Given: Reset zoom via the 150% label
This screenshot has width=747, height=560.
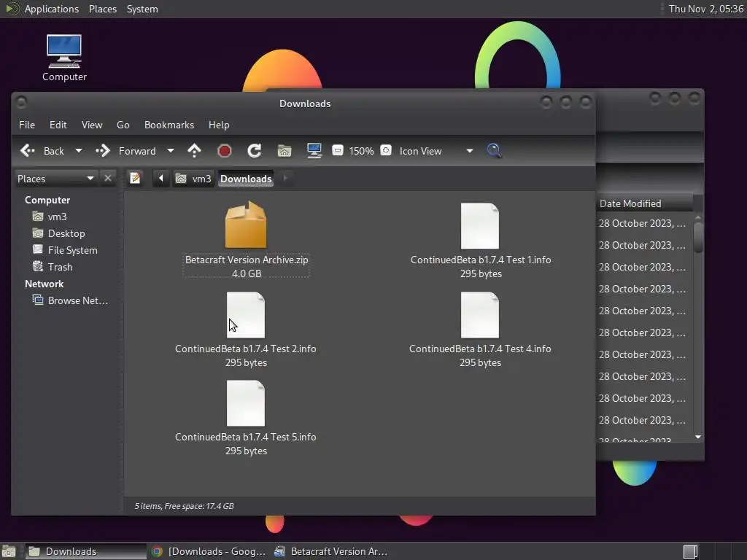Looking at the screenshot, I should point(361,151).
